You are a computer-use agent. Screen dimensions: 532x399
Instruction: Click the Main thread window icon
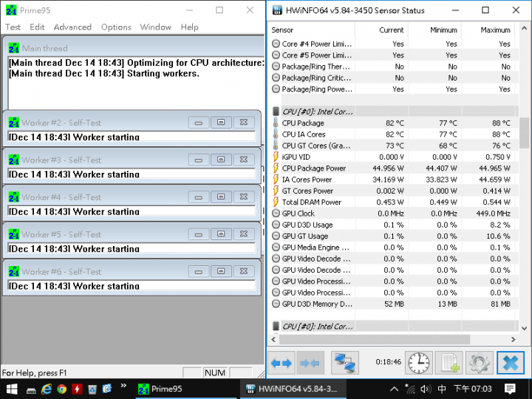coord(14,48)
